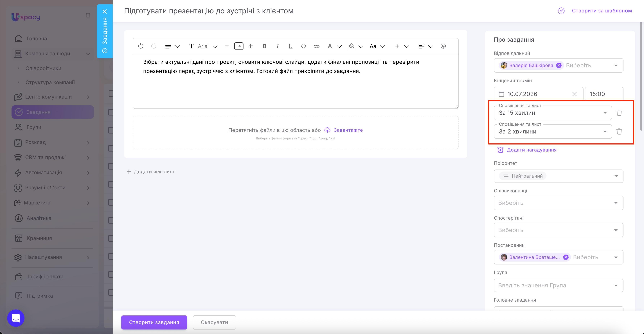Click the redo arrow in the editor toolbar
The height and width of the screenshot is (334, 644).
[x=154, y=46]
